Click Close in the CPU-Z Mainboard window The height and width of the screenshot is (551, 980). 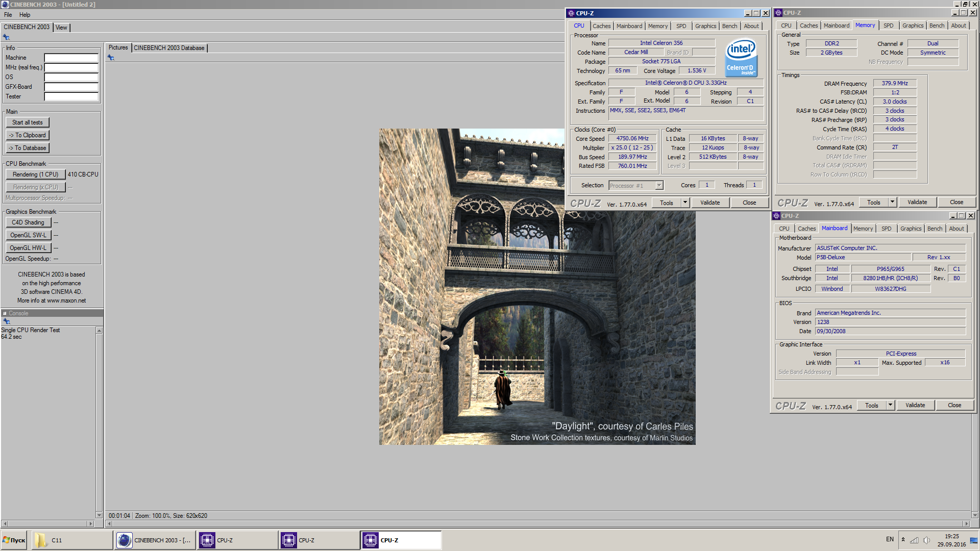click(x=954, y=405)
